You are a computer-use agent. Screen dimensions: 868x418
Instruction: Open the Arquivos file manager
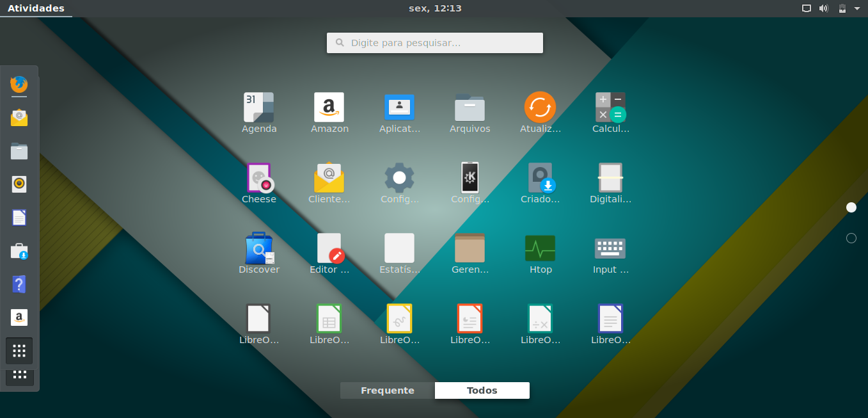tap(470, 107)
